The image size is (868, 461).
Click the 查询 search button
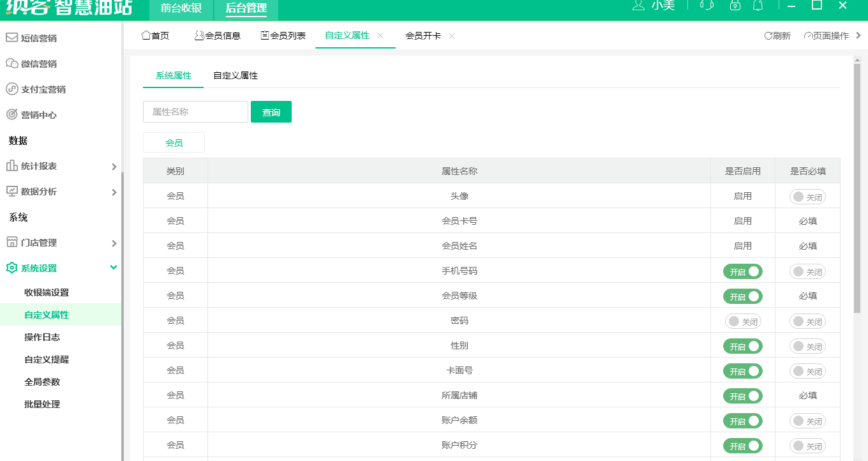click(x=271, y=111)
